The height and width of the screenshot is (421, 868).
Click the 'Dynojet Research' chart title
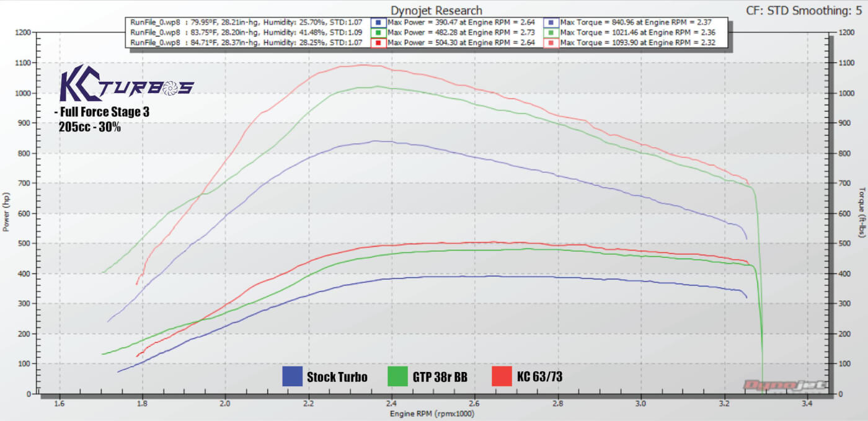pos(436,11)
